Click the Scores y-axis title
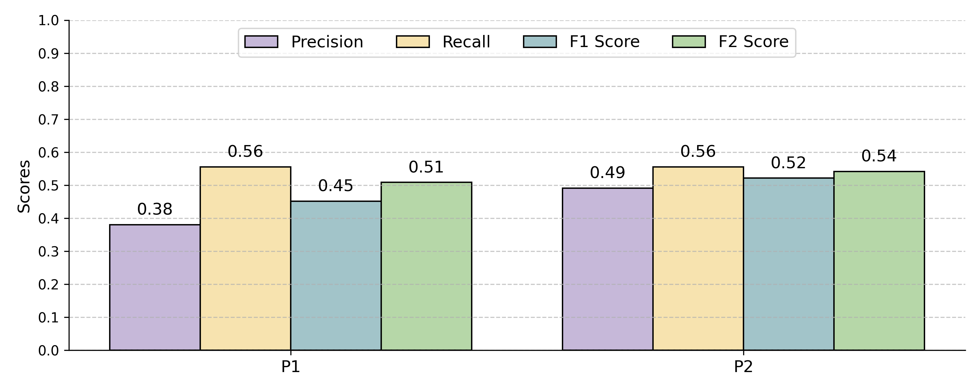Screen dimensions: 980x392 24,186
